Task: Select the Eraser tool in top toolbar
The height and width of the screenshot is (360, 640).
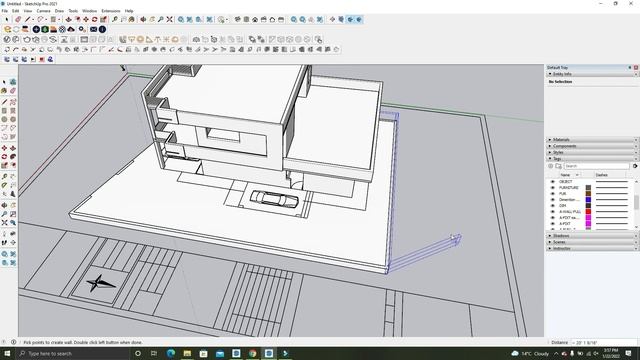Action: pyautogui.click(x=18, y=20)
